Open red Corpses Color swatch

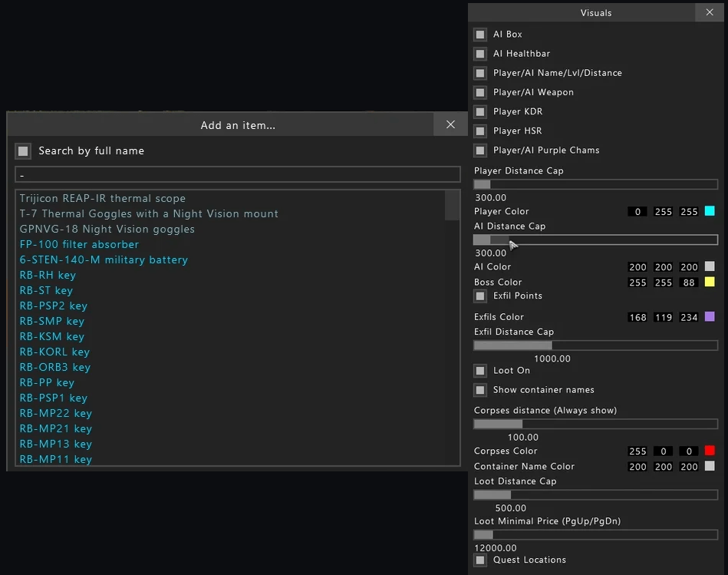(710, 451)
